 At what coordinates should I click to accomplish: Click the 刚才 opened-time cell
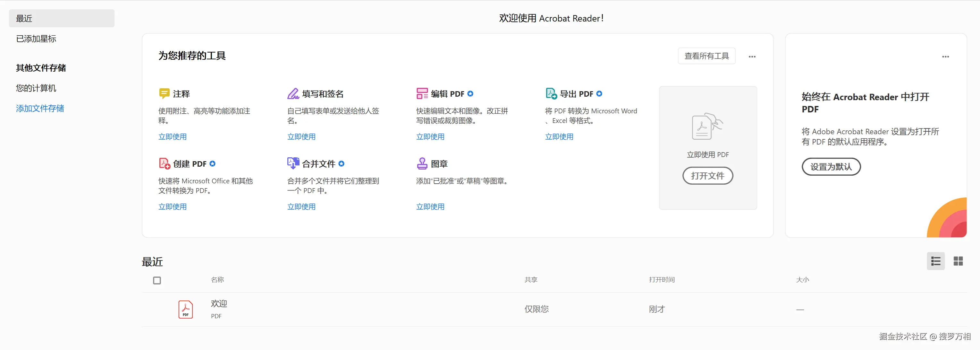657,309
